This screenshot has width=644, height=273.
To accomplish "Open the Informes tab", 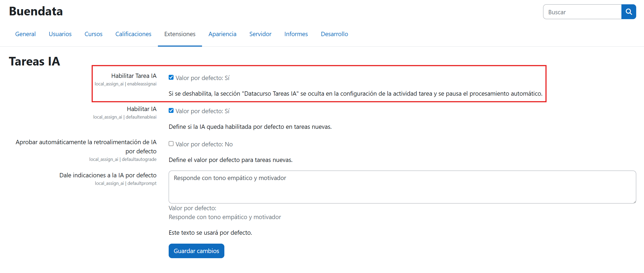I will pos(296,34).
